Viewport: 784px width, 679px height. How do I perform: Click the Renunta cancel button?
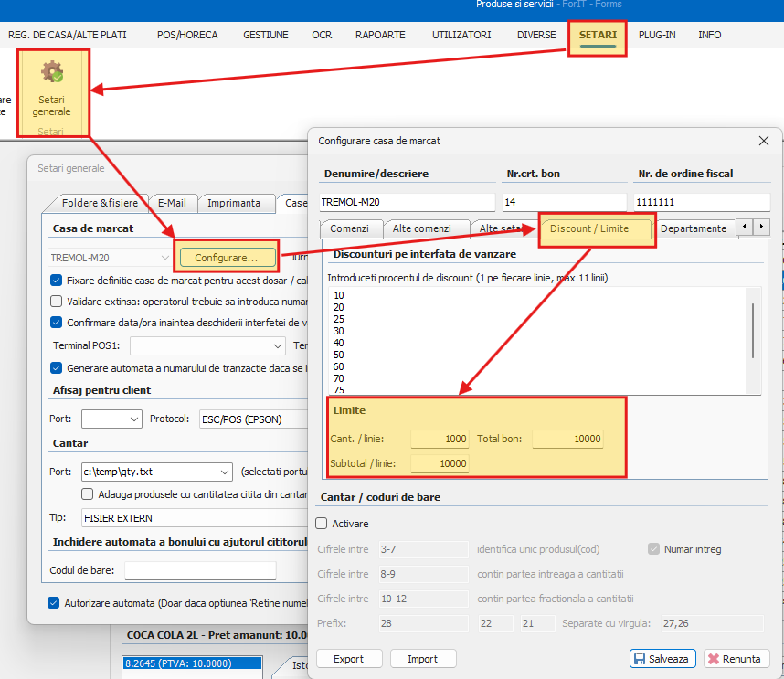[x=735, y=658]
